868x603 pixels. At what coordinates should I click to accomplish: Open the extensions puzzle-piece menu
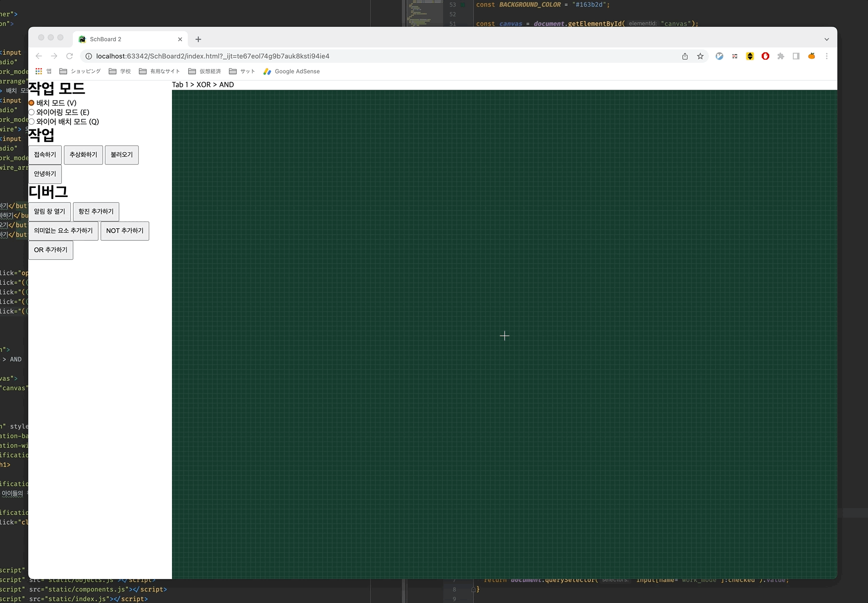click(x=781, y=56)
